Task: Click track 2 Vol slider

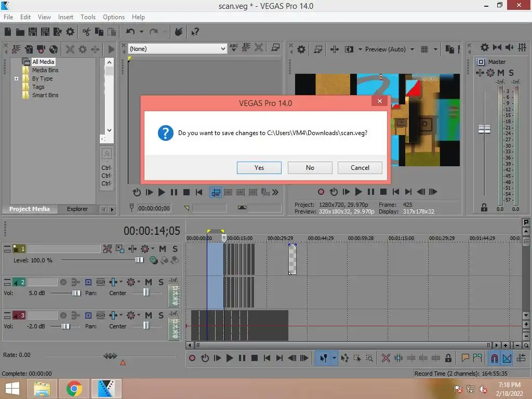Action: click(x=76, y=293)
